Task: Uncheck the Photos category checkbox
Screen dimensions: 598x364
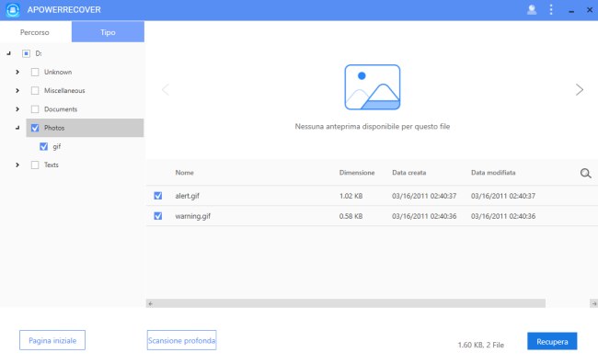Action: pos(35,128)
